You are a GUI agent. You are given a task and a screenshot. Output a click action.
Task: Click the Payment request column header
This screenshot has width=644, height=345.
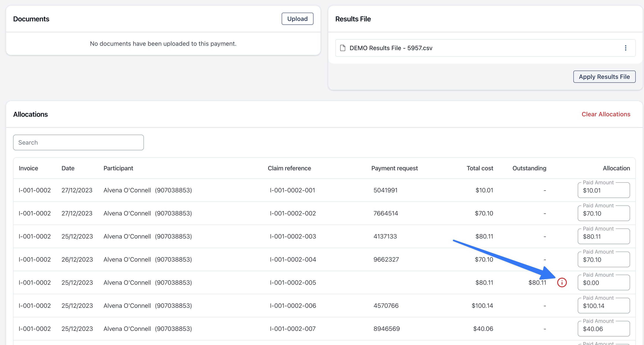[395, 168]
